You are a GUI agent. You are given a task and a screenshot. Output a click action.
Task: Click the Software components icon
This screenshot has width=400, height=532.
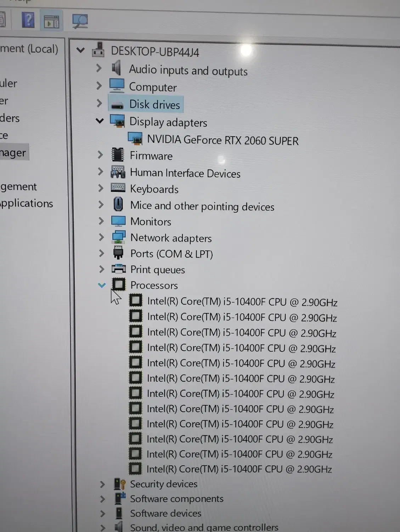pyautogui.click(x=120, y=498)
